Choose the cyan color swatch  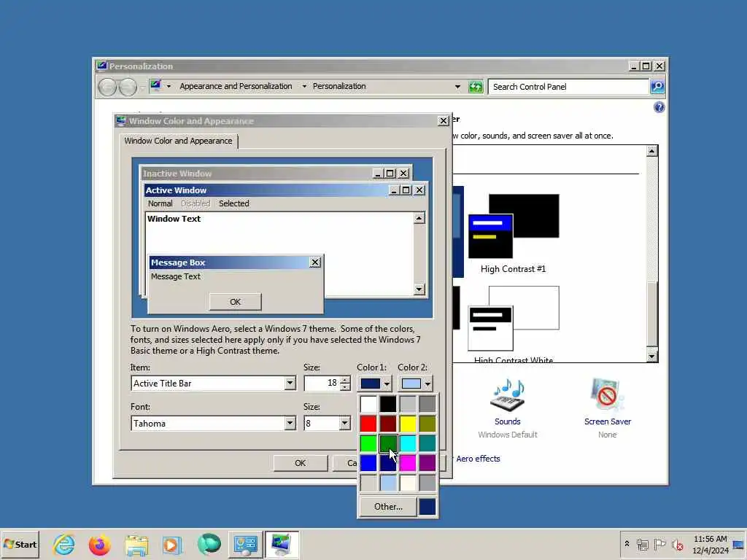point(408,443)
